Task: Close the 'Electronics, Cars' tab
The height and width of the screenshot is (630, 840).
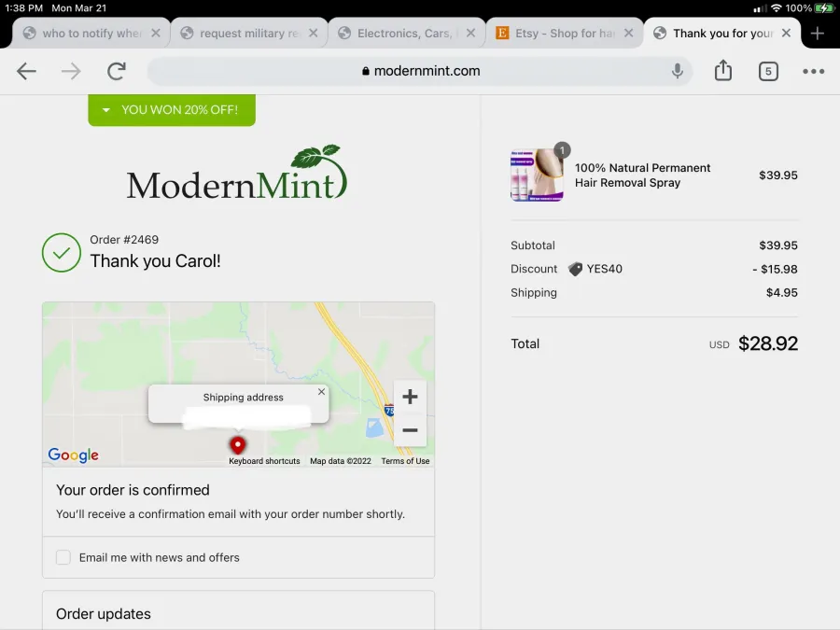Action: [x=470, y=34]
